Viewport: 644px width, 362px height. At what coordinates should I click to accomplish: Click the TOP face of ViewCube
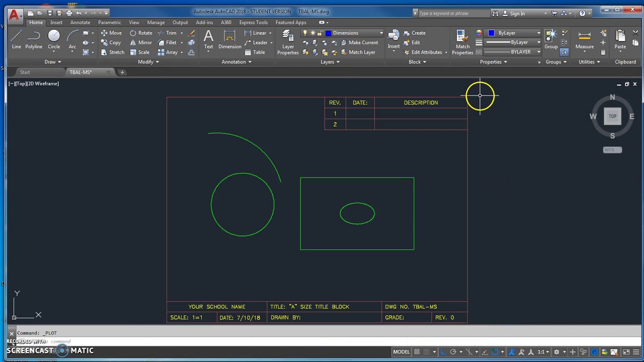point(612,116)
